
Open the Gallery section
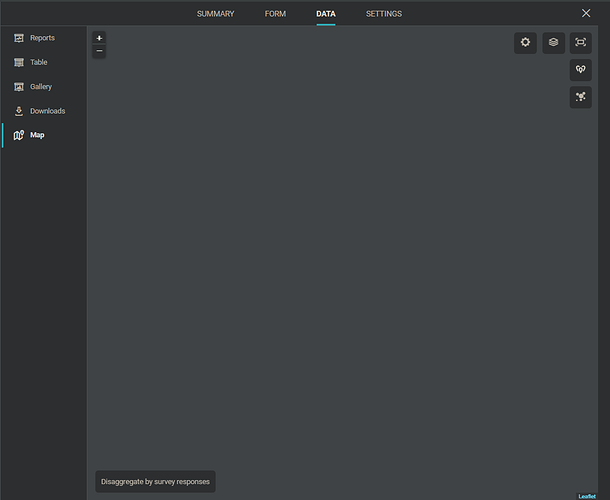40,87
